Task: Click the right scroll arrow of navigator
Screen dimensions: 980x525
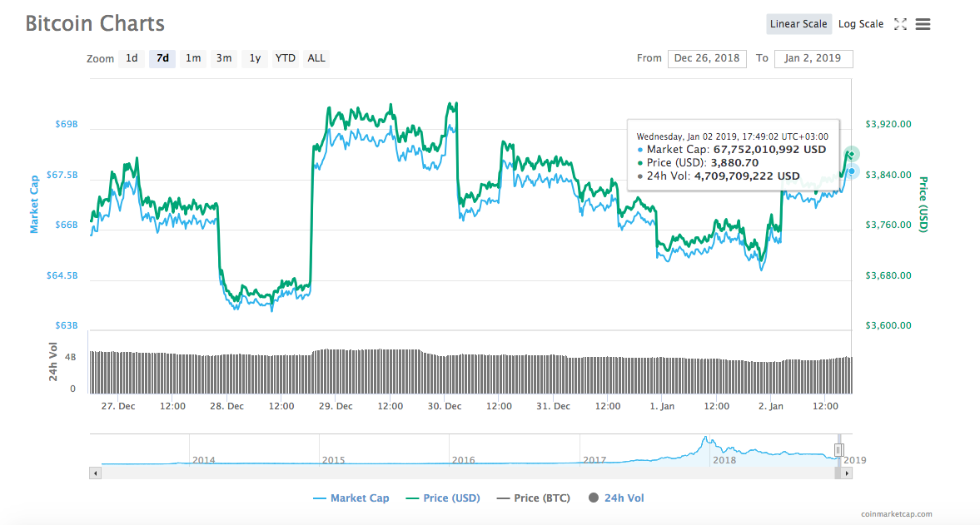Action: click(x=847, y=473)
